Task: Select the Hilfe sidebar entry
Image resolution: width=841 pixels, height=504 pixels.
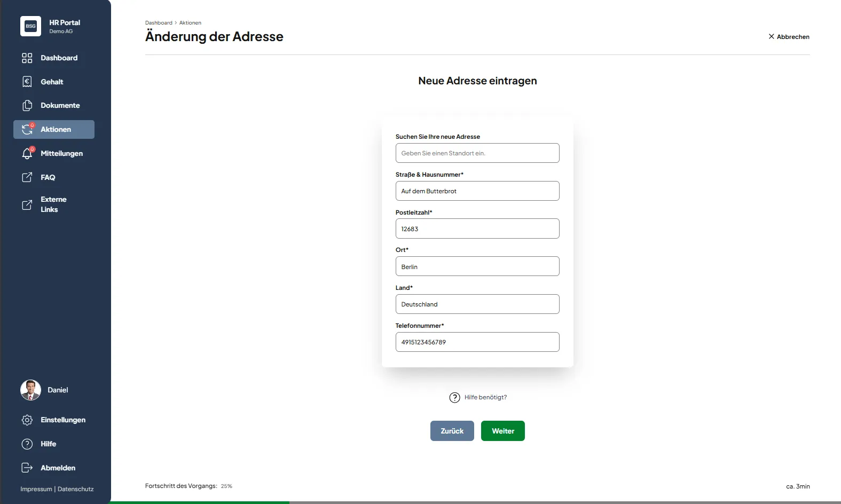Action: pyautogui.click(x=48, y=444)
